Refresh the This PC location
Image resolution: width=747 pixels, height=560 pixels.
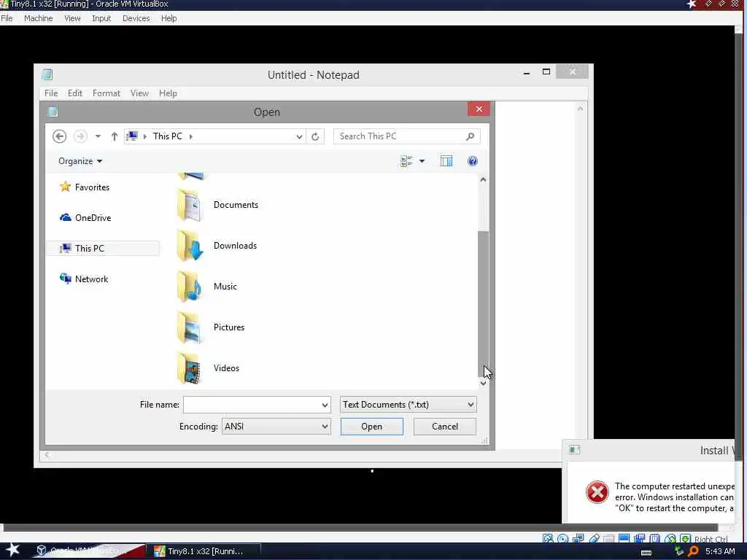315,136
